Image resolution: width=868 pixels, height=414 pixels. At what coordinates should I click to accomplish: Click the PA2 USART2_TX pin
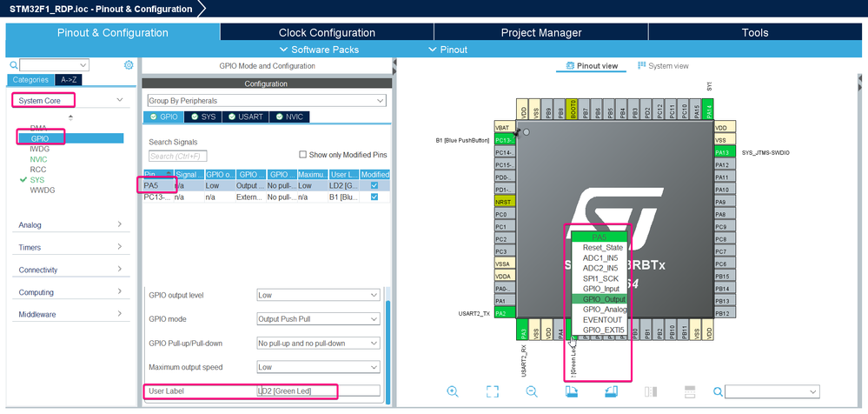coord(505,313)
